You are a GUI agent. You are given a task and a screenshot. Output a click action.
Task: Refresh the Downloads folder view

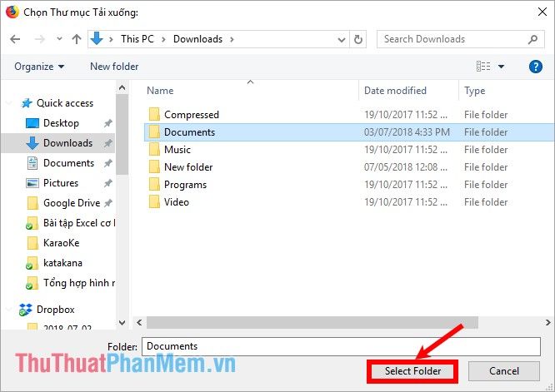coord(358,39)
